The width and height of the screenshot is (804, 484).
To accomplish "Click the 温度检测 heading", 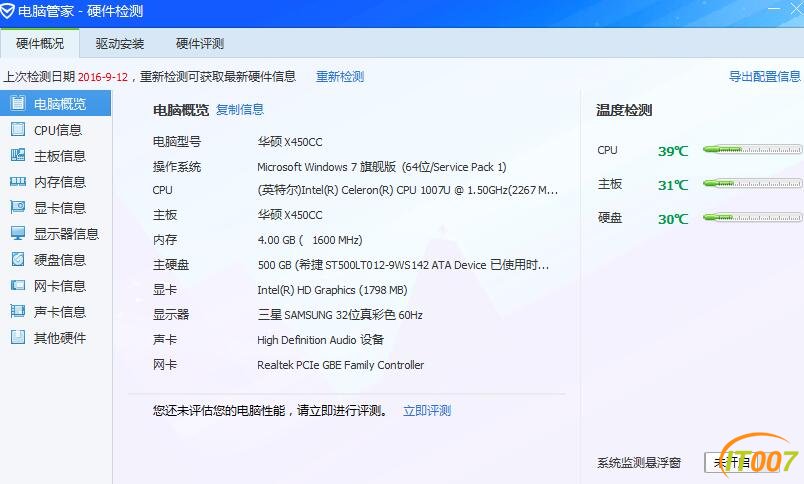I will tap(624, 110).
